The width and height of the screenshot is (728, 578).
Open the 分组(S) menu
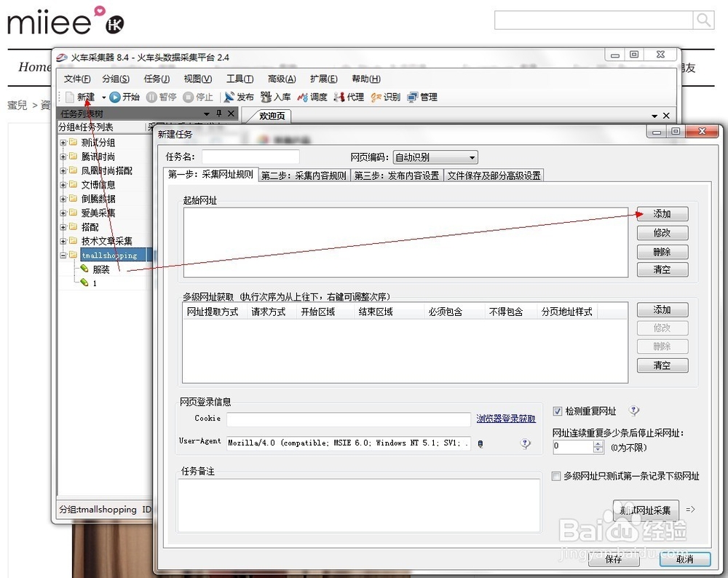[x=116, y=79]
